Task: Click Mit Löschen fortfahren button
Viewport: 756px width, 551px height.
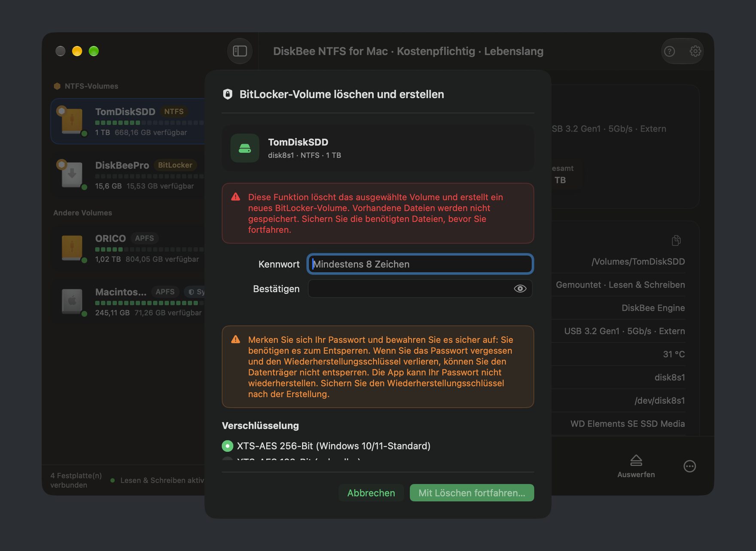Action: pyautogui.click(x=472, y=493)
